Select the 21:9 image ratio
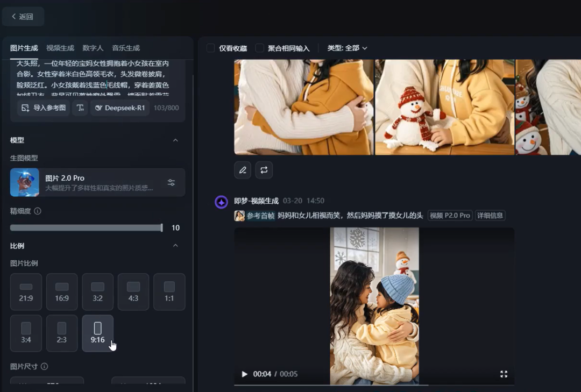The image size is (581, 392). coord(26,291)
